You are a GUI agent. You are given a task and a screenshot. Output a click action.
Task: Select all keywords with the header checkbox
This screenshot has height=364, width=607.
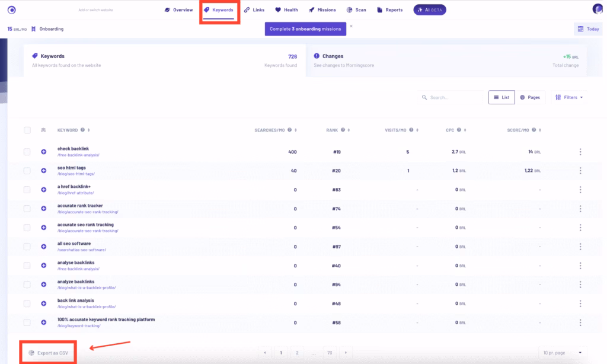27,129
